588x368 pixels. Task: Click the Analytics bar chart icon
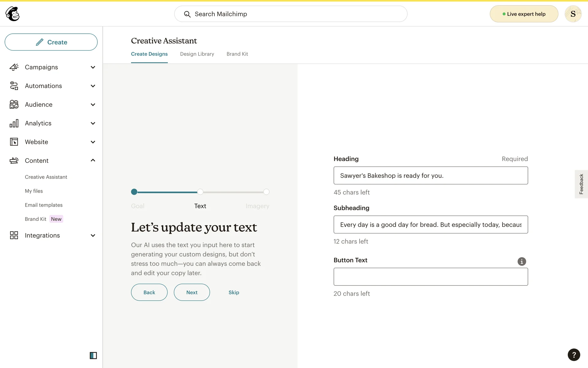point(14,123)
